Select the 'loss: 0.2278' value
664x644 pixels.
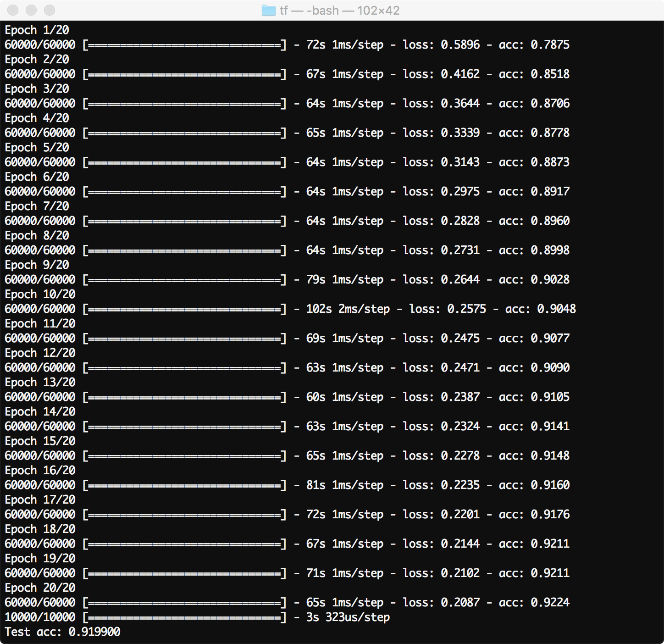click(x=441, y=456)
